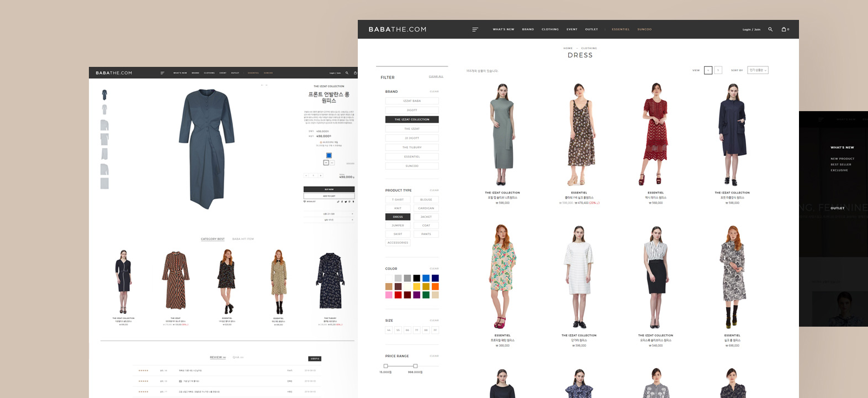Select the 4-column grid view icon
The image size is (868, 398).
(x=708, y=70)
